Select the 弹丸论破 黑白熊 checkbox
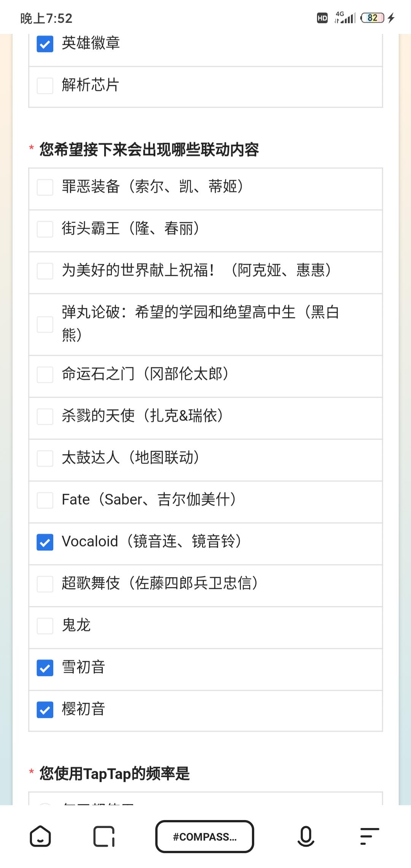The height and width of the screenshot is (868, 411). [45, 324]
